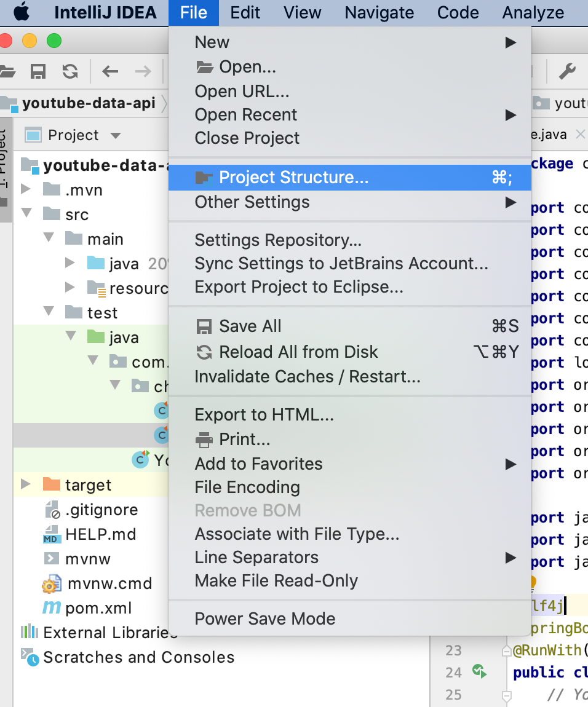
Task: Click the Back navigation arrow
Action: (x=110, y=71)
